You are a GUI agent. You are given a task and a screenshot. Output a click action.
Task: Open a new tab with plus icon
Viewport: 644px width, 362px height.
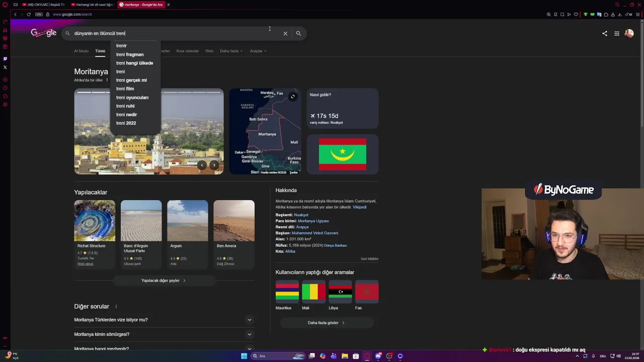tap(169, 5)
